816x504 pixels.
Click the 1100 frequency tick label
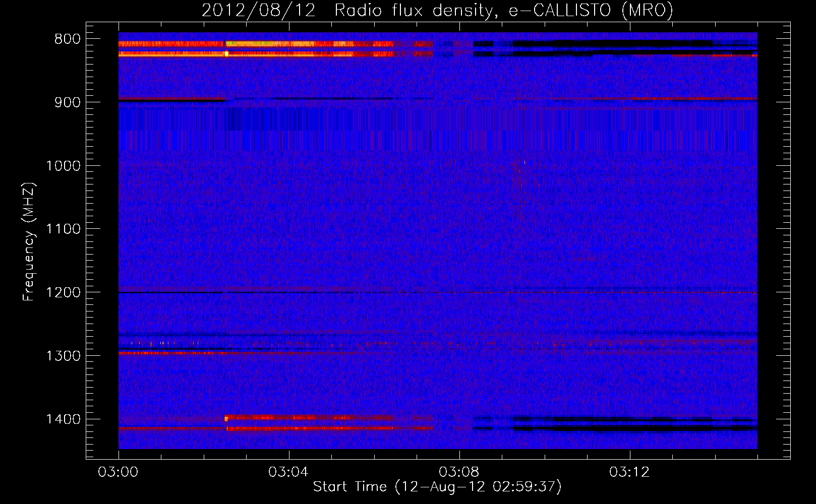click(63, 229)
